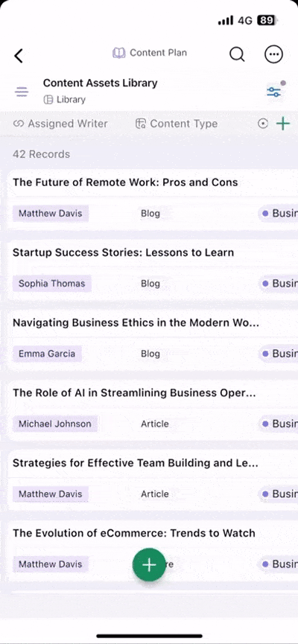Select the Assigned Writer column header
The height and width of the screenshot is (644, 298).
point(60,124)
